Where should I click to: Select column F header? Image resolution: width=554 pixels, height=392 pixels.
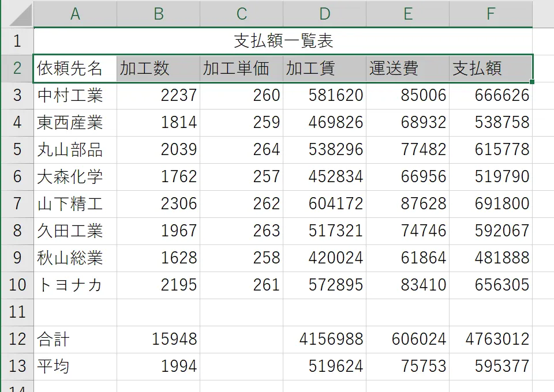click(491, 14)
